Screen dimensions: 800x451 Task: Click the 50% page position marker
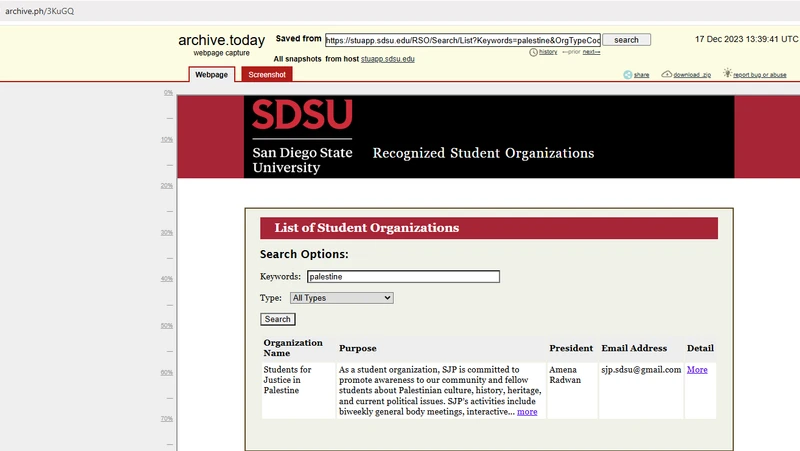[167, 326]
